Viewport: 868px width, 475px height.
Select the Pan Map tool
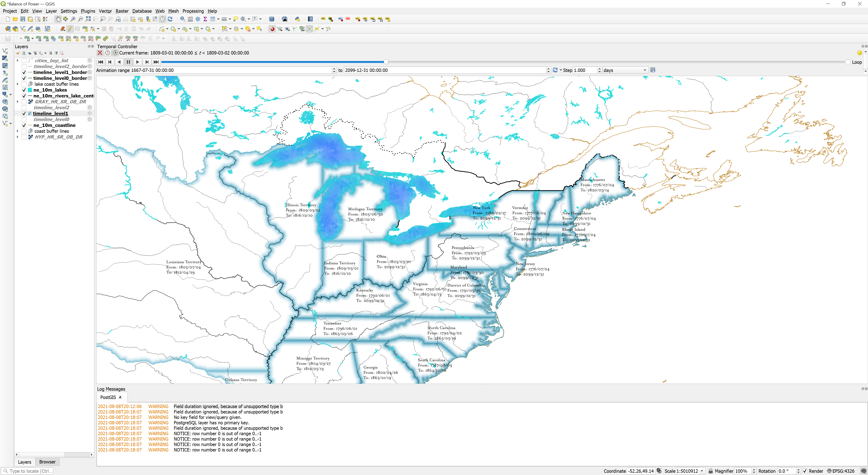coord(58,19)
